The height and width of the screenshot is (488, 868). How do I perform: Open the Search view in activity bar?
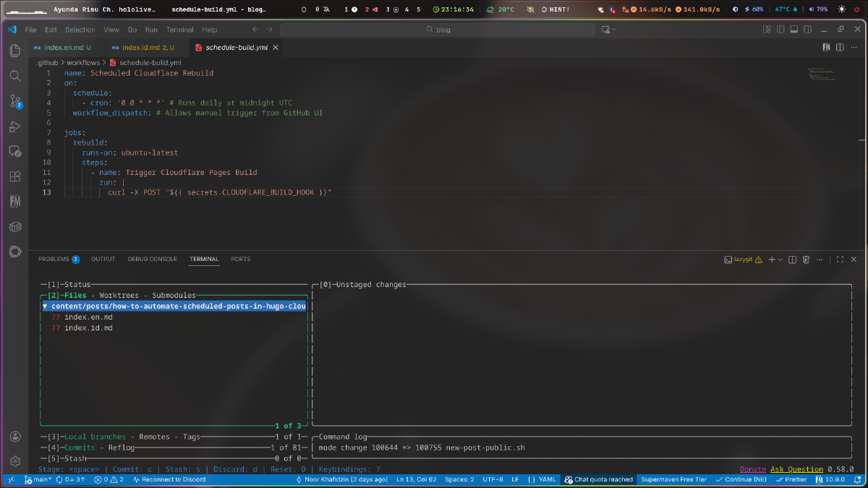click(x=15, y=76)
